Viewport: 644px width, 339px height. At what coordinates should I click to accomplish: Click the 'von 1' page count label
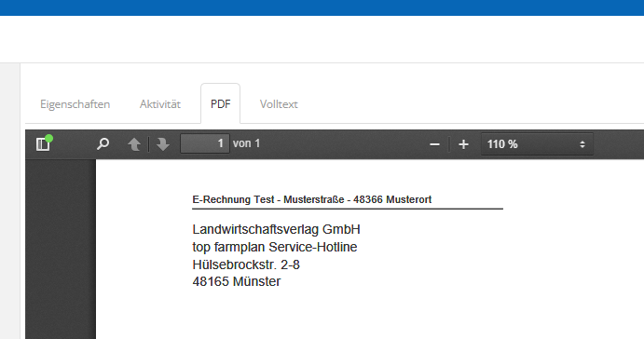(246, 143)
